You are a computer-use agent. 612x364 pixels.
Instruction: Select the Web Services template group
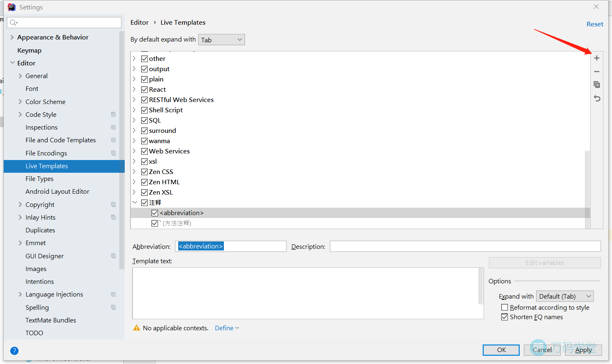point(169,151)
